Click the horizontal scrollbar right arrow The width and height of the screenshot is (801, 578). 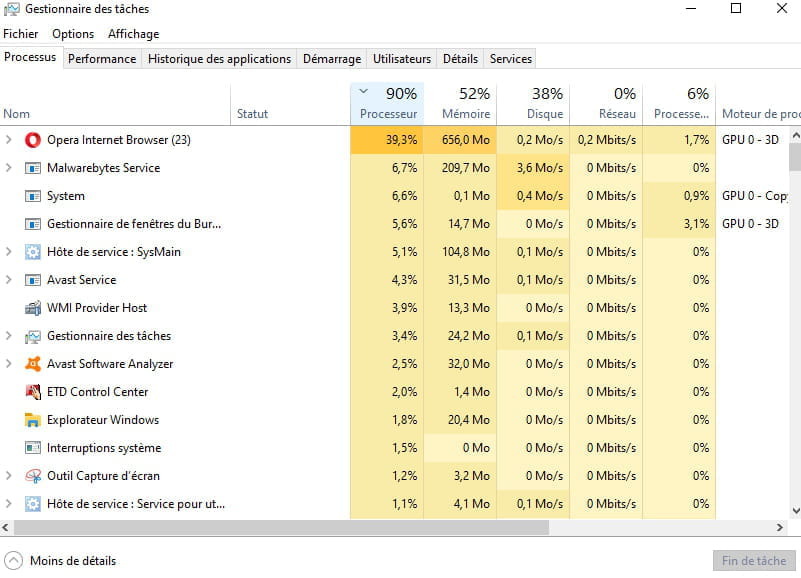(780, 527)
